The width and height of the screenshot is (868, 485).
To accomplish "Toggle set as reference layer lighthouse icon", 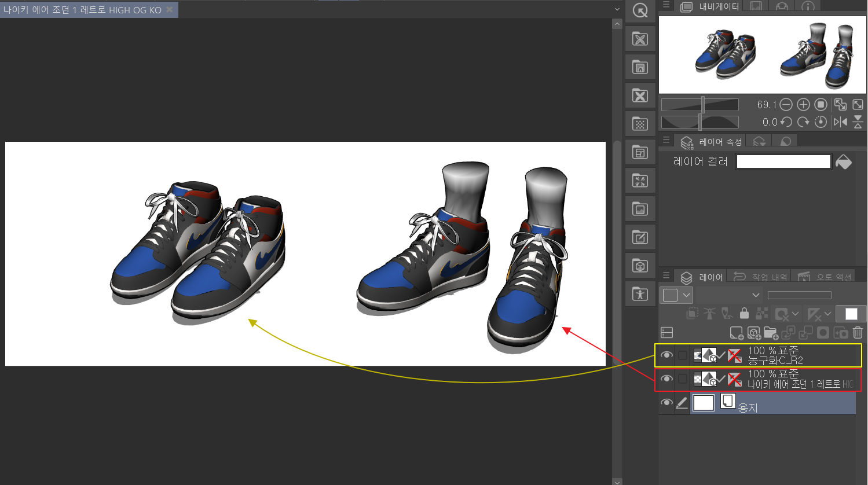I will [x=710, y=314].
